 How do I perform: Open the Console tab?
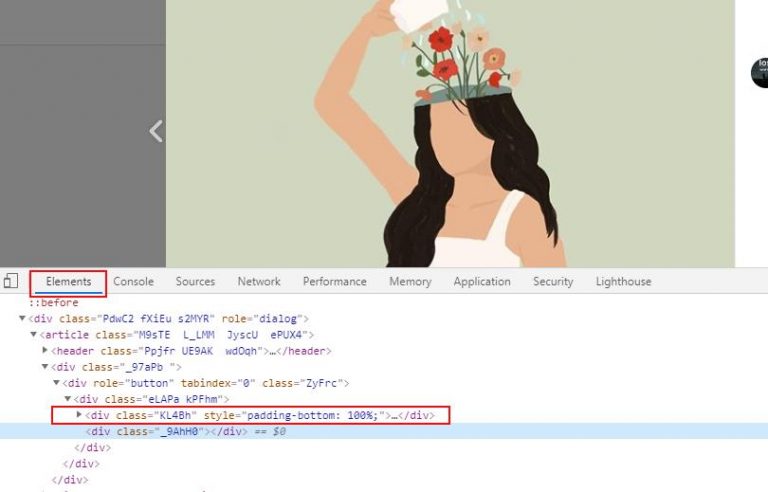click(x=133, y=282)
